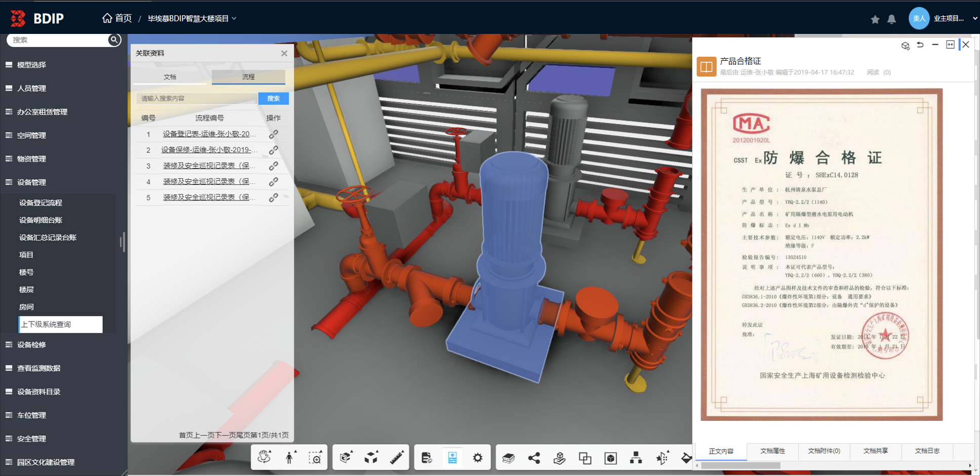Click the favorites star in header
This screenshot has height=476, width=980.
(875, 19)
